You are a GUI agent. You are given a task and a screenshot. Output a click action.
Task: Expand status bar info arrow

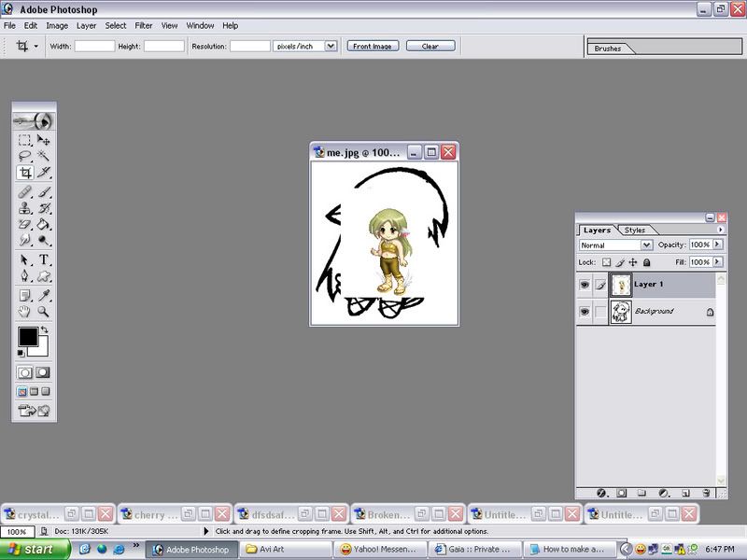205,531
